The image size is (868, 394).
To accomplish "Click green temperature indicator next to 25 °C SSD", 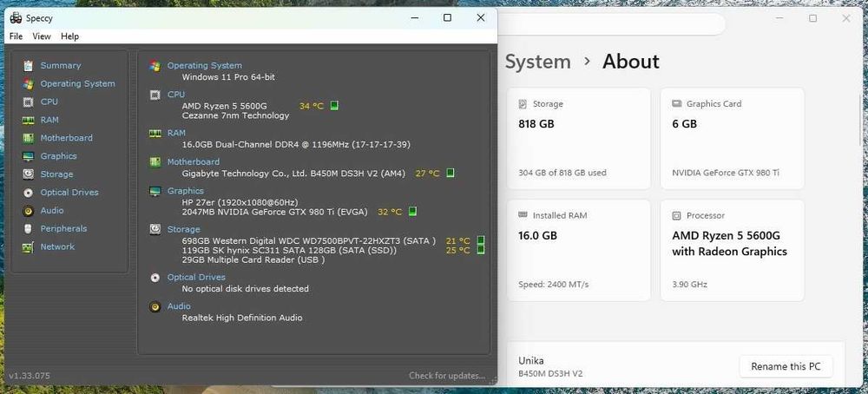I will (x=481, y=250).
